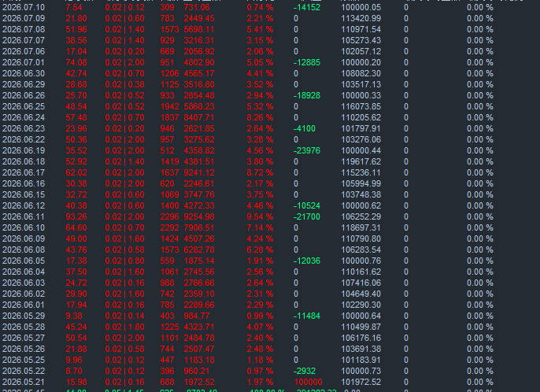
Task: Click the red value 100000 in the 2026.05.21 row
Action: point(309,382)
